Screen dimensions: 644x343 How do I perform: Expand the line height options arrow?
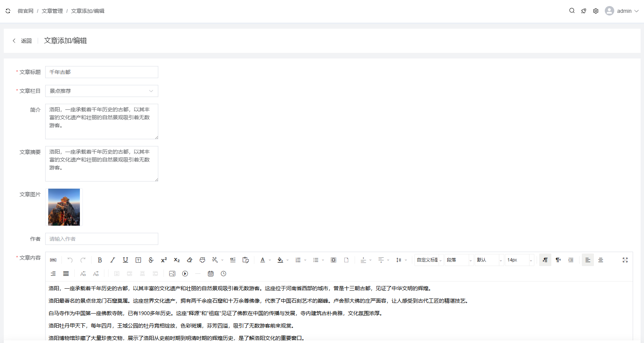[x=406, y=260]
